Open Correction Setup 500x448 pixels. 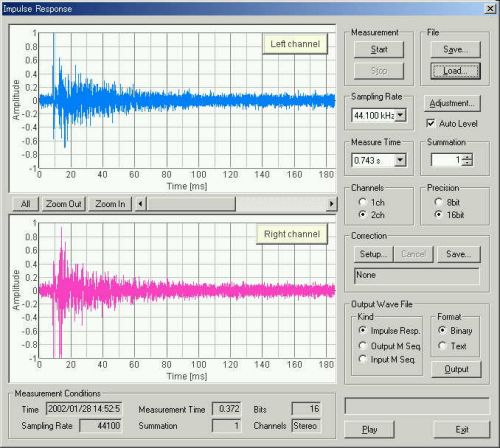pyautogui.click(x=373, y=254)
